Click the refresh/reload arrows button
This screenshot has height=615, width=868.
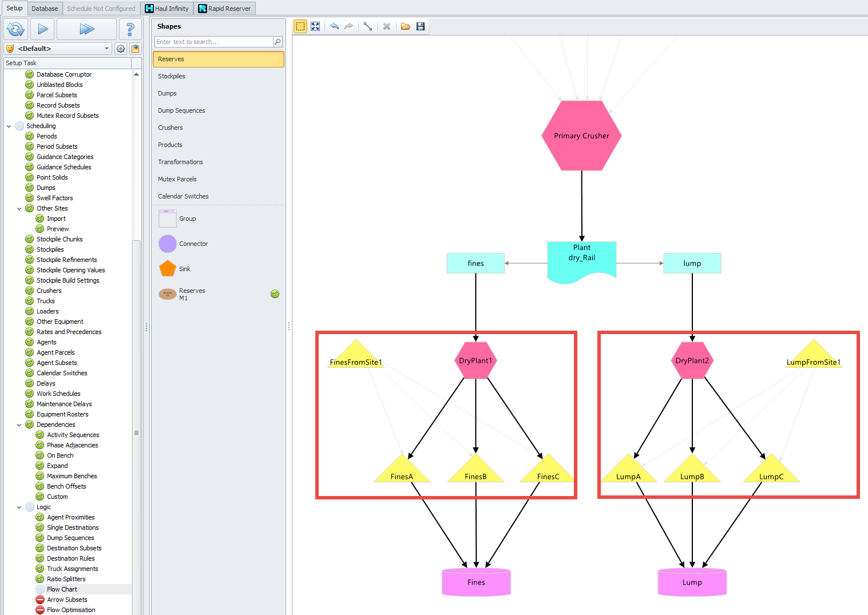coord(15,29)
